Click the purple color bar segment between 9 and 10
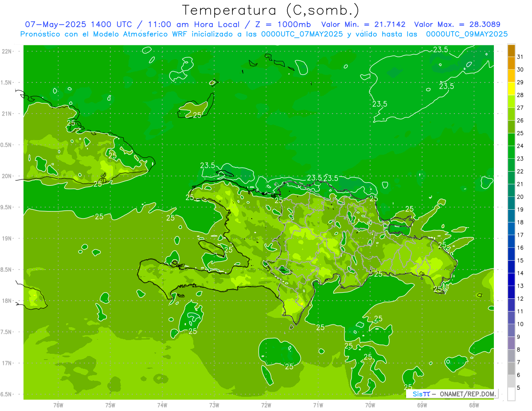Viewport: 532px width, 411px height. pyautogui.click(x=511, y=330)
